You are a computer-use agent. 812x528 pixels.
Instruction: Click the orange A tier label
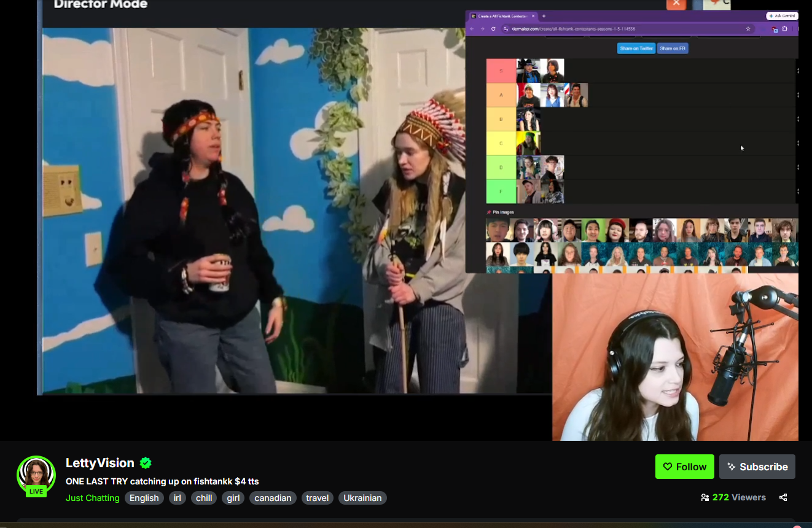click(501, 95)
